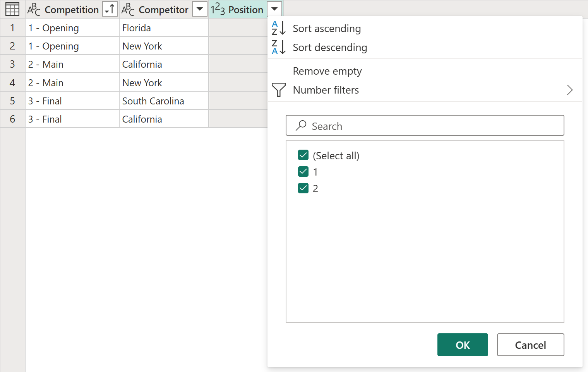Confirm the filter with OK
The image size is (588, 372).
(x=463, y=345)
